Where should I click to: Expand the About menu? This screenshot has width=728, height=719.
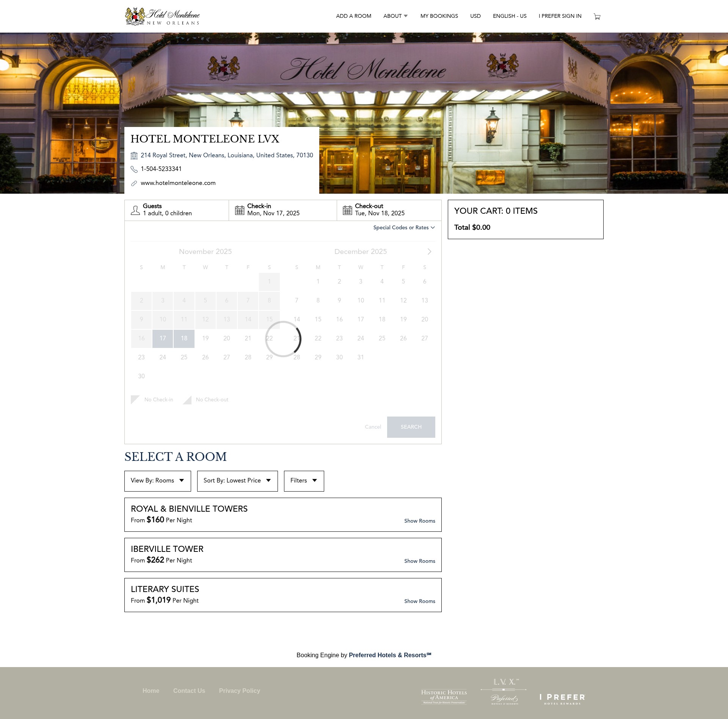coord(395,16)
